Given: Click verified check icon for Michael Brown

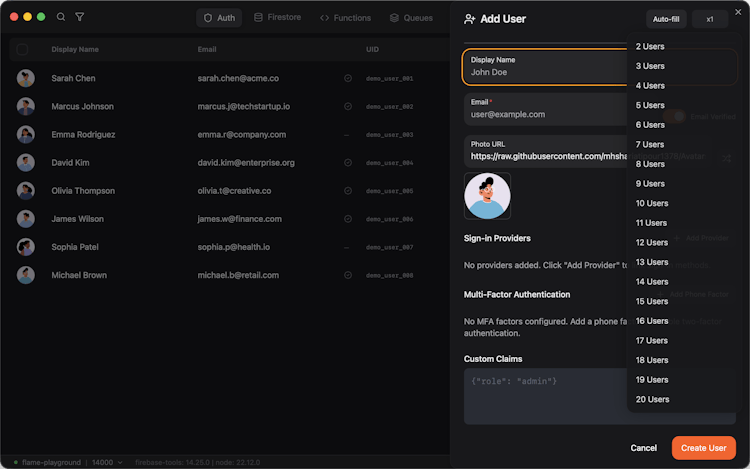Looking at the screenshot, I should pos(347,275).
